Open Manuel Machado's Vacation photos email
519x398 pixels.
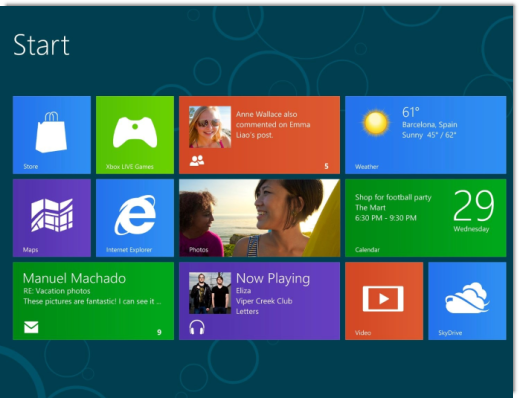coord(93,301)
